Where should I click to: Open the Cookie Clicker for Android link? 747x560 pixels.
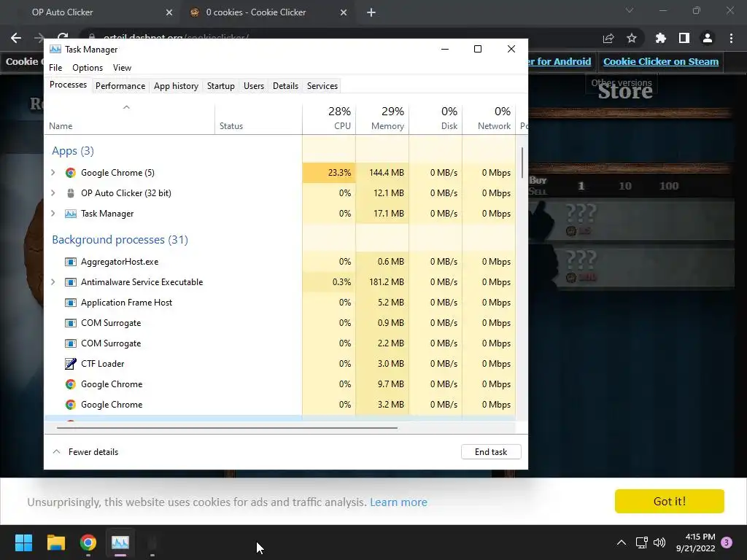560,61
